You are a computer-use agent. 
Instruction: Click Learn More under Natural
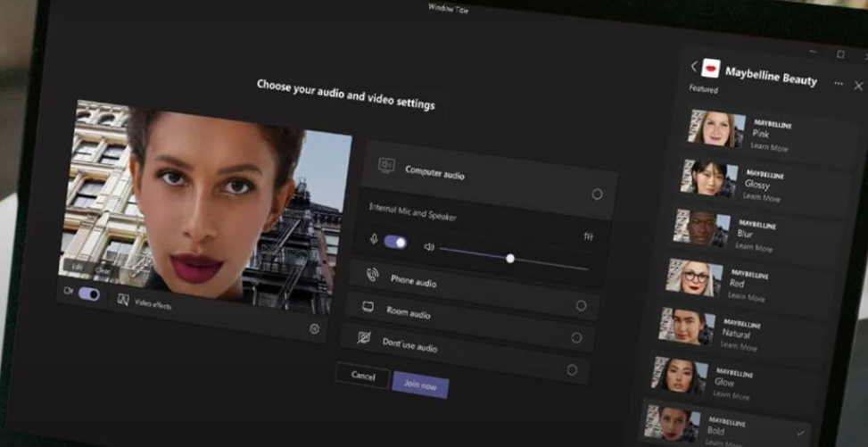click(x=739, y=346)
